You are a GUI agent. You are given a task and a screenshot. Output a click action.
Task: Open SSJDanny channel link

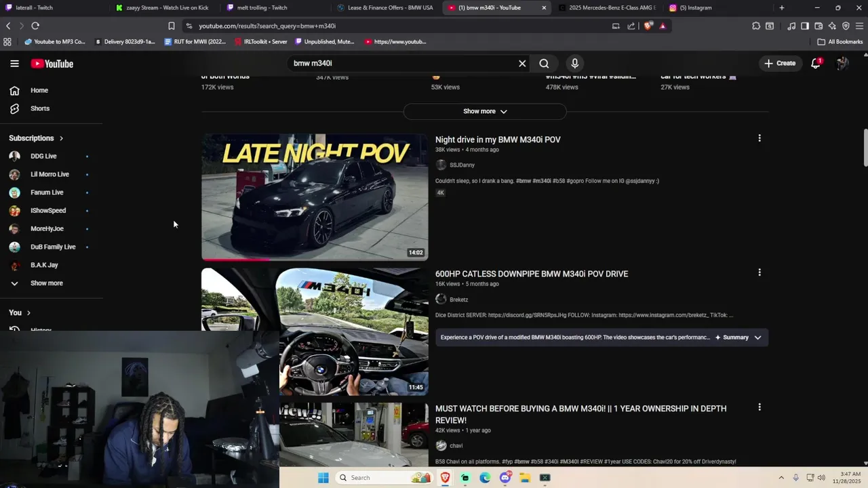tap(462, 165)
